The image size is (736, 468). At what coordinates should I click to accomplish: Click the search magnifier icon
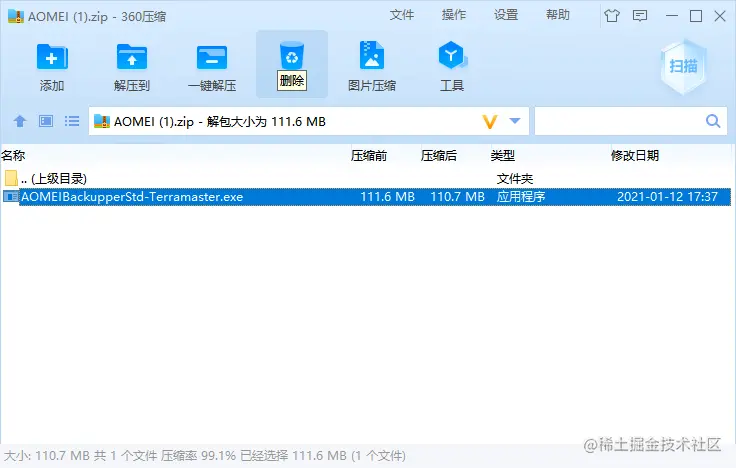(x=713, y=121)
